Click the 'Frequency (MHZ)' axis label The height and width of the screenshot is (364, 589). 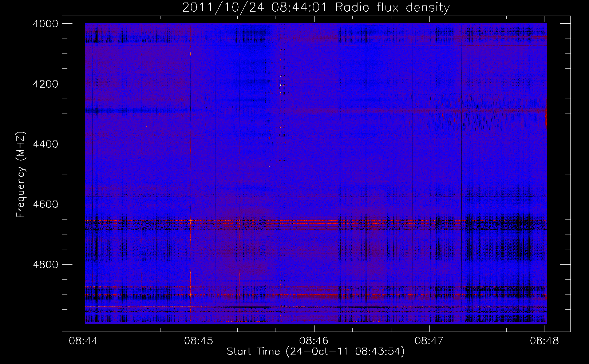tap(21, 175)
